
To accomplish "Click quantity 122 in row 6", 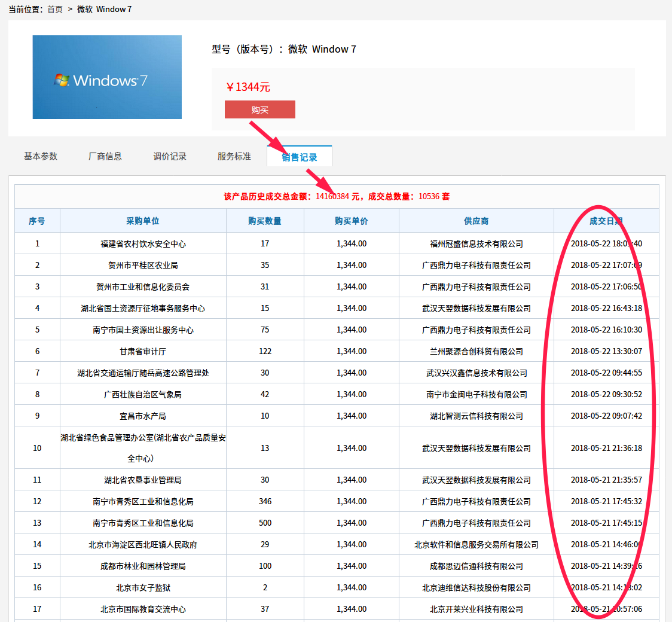I will tap(265, 351).
